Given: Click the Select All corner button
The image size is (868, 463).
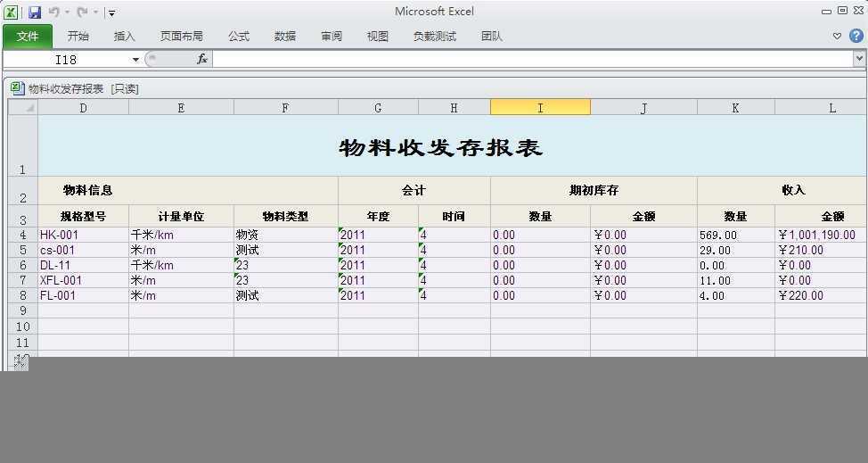Looking at the screenshot, I should tap(23, 107).
